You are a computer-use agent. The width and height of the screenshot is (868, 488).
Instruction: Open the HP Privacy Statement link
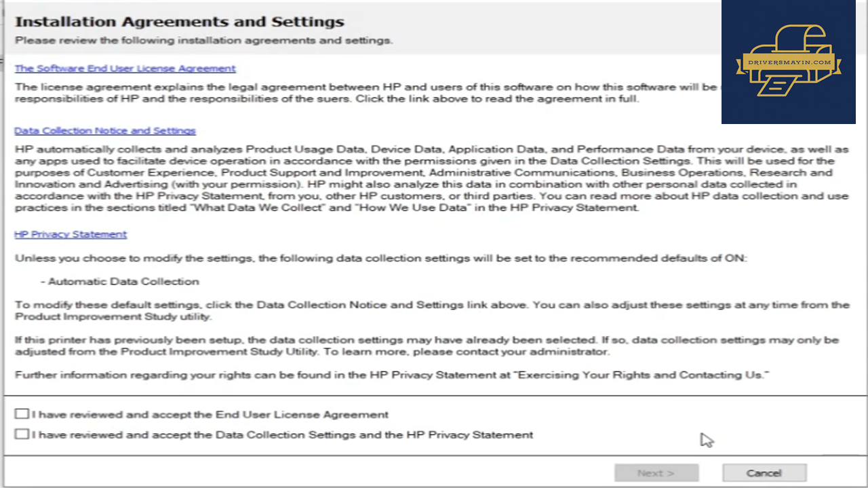tap(71, 235)
